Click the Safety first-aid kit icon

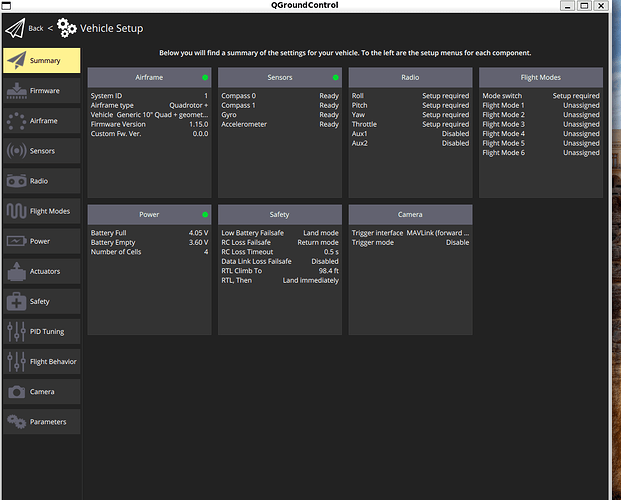coord(17,302)
